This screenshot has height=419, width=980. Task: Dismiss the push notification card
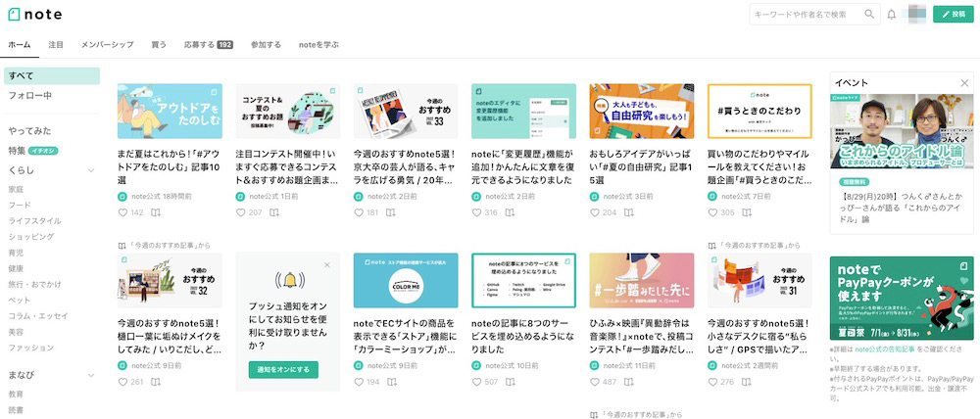[x=327, y=264]
